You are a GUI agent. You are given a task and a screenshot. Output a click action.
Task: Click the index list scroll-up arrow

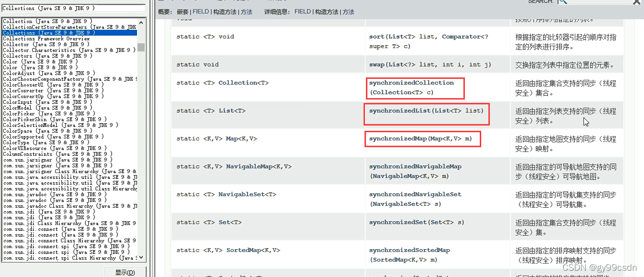(x=141, y=22)
